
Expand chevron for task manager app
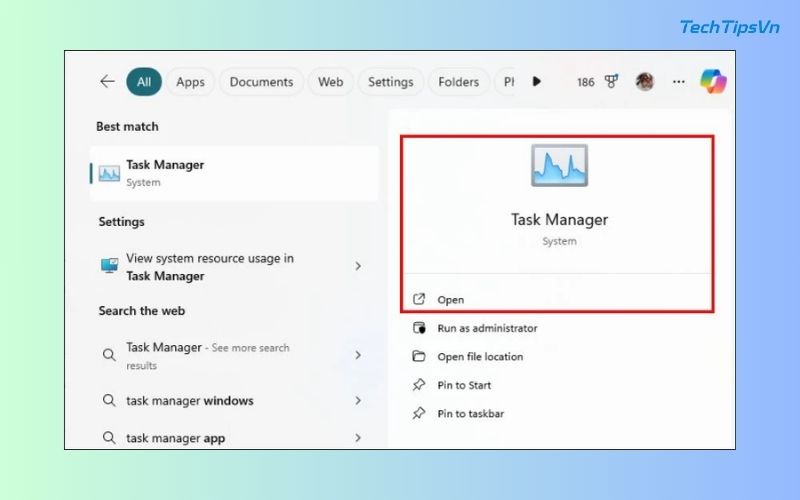coord(358,438)
